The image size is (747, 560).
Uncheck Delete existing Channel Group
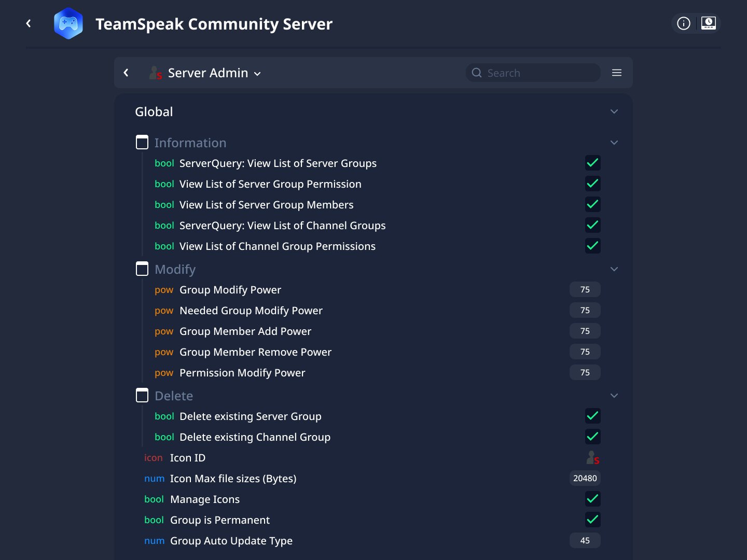pos(593,437)
